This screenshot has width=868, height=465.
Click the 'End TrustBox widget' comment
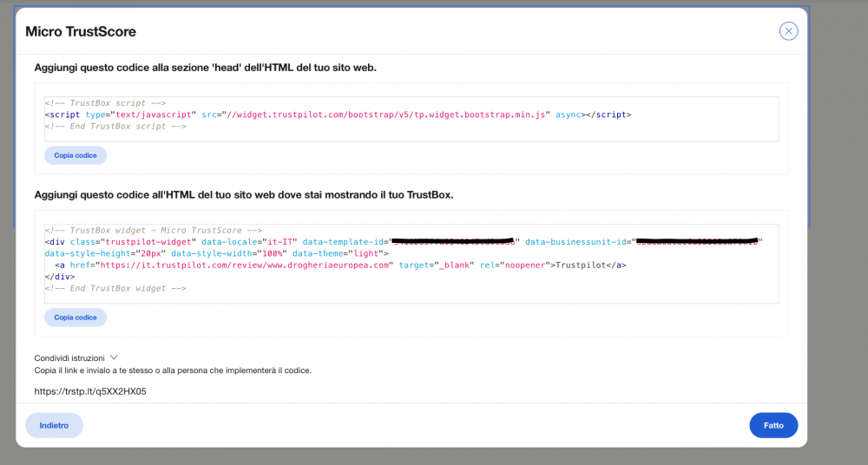click(115, 288)
